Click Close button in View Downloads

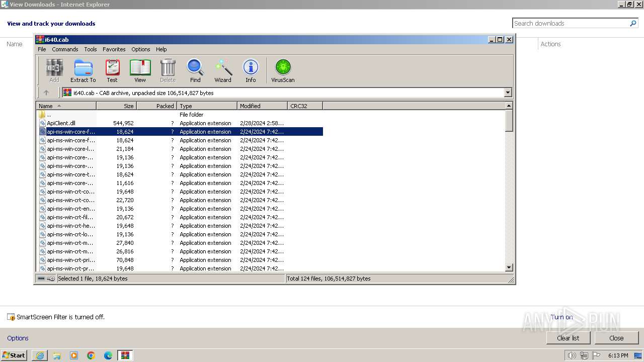pos(616,338)
